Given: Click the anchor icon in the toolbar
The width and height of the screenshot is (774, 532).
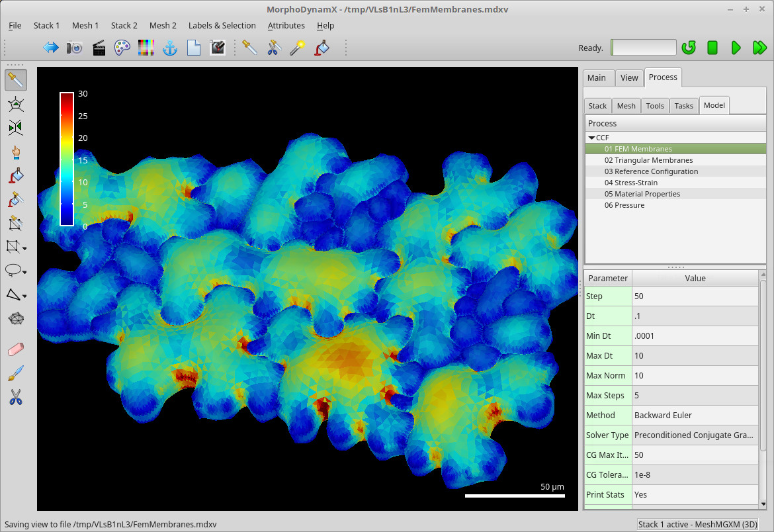Looking at the screenshot, I should (x=169, y=47).
